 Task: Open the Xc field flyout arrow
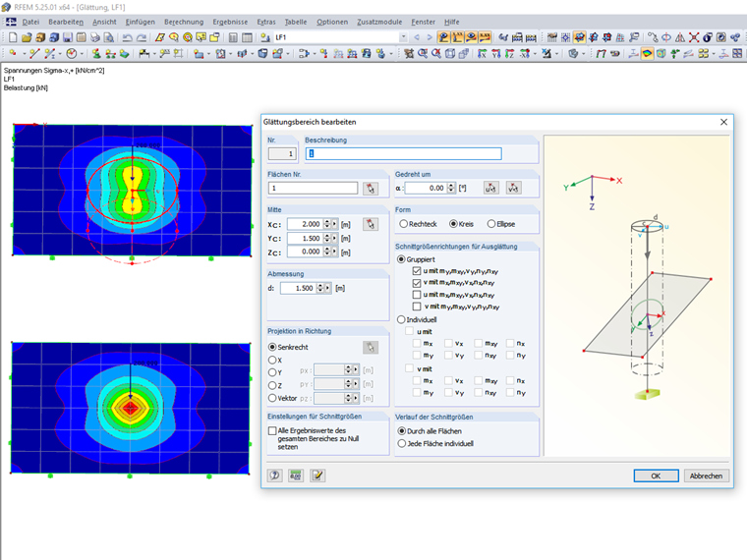[x=334, y=224]
